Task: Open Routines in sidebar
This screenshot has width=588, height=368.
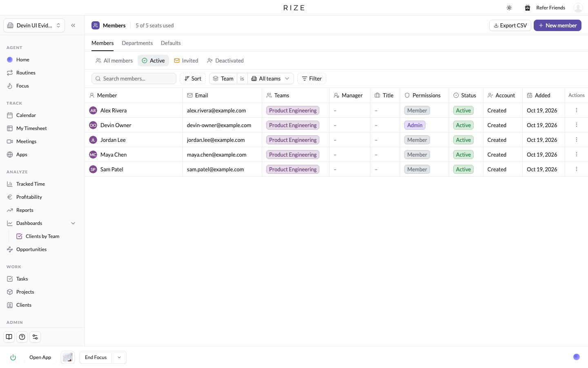Action: (42, 73)
